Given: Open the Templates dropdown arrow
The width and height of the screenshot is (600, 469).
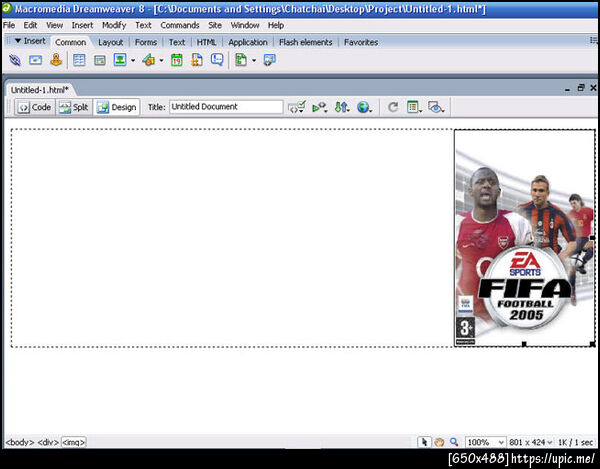Looking at the screenshot, I should coord(253,60).
